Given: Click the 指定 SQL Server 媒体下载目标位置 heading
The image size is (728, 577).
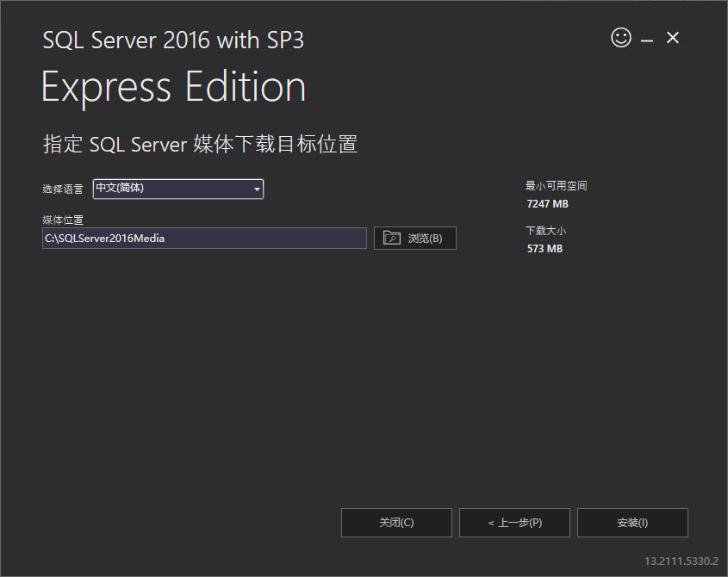Looking at the screenshot, I should tap(200, 144).
